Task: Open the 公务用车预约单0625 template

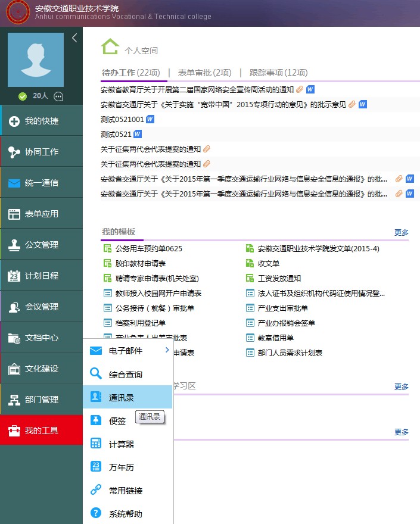Action: (x=148, y=248)
